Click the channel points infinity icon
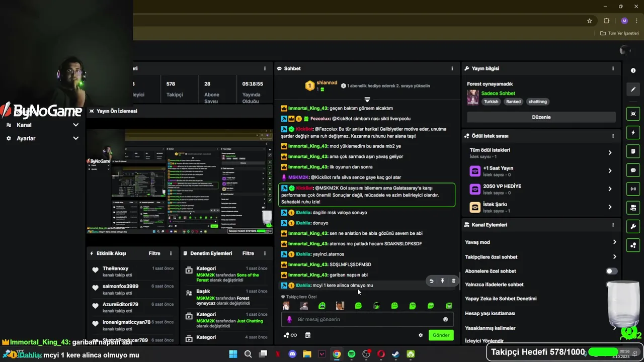The image size is (644, 362). (290, 335)
